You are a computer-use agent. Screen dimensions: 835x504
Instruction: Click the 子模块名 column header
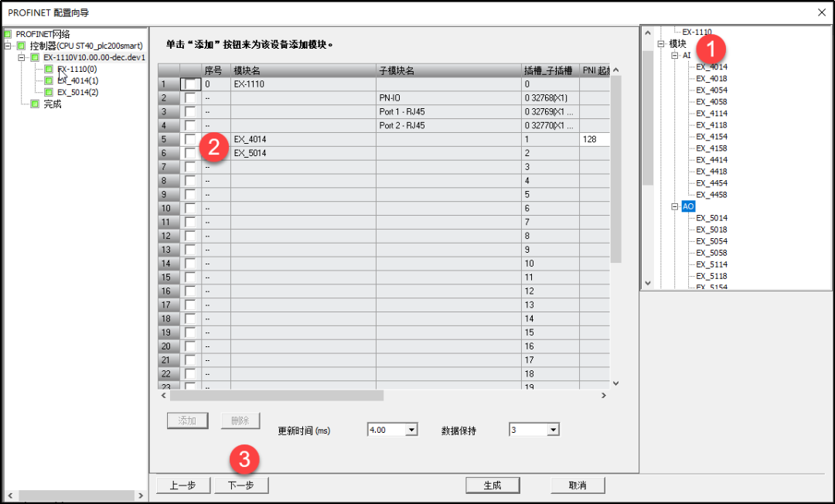449,70
